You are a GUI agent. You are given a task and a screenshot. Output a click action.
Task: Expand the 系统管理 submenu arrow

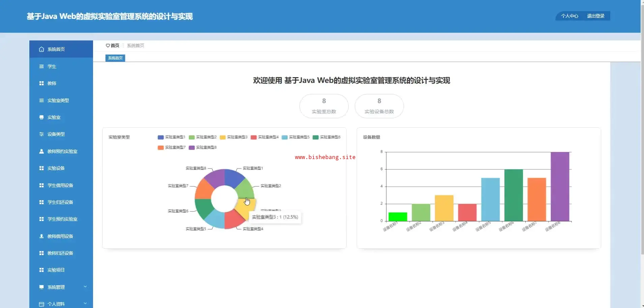(85, 287)
